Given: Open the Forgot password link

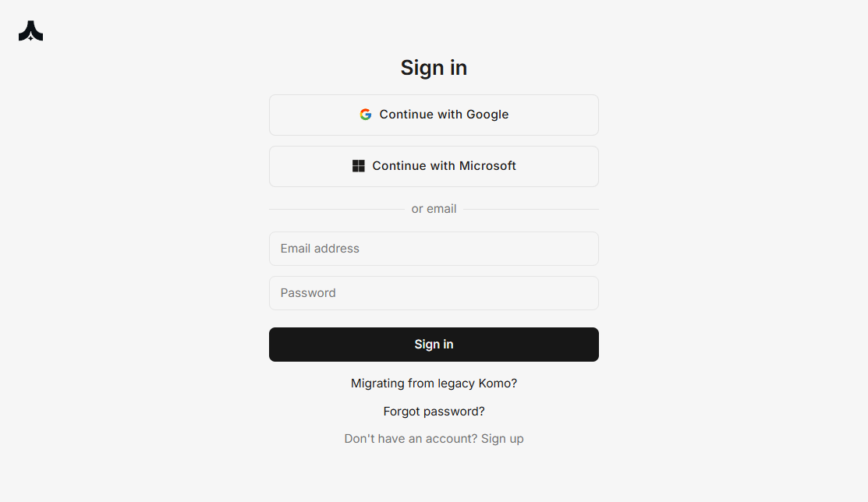Looking at the screenshot, I should (x=434, y=412).
